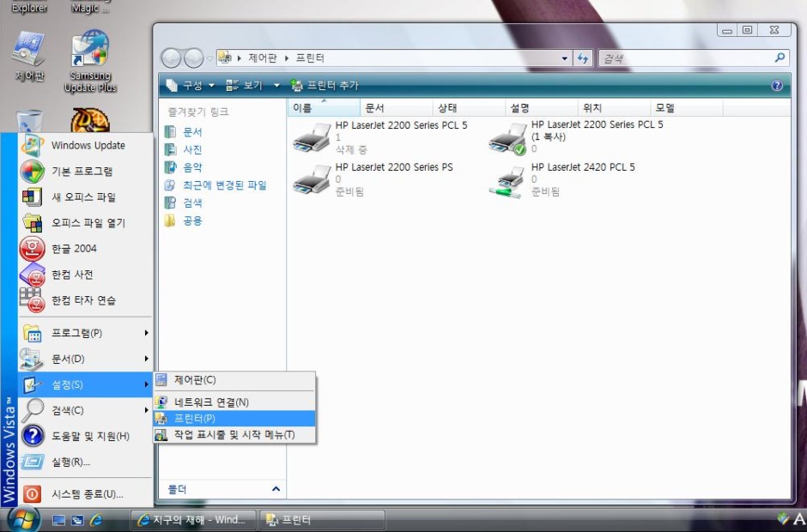Viewport: 807px width, 532px height.
Task: Open the 제어판 desktop icon
Action: click(x=29, y=57)
